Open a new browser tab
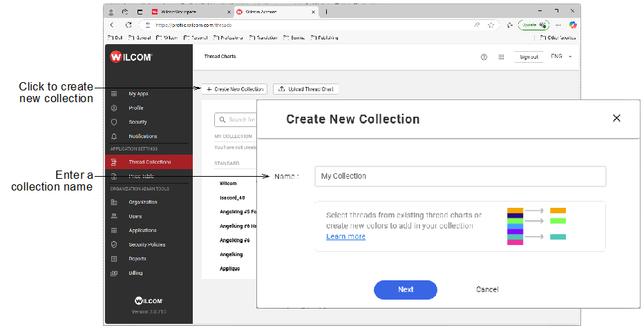Image resolution: width=644 pixels, height=330 pixels. click(x=327, y=12)
